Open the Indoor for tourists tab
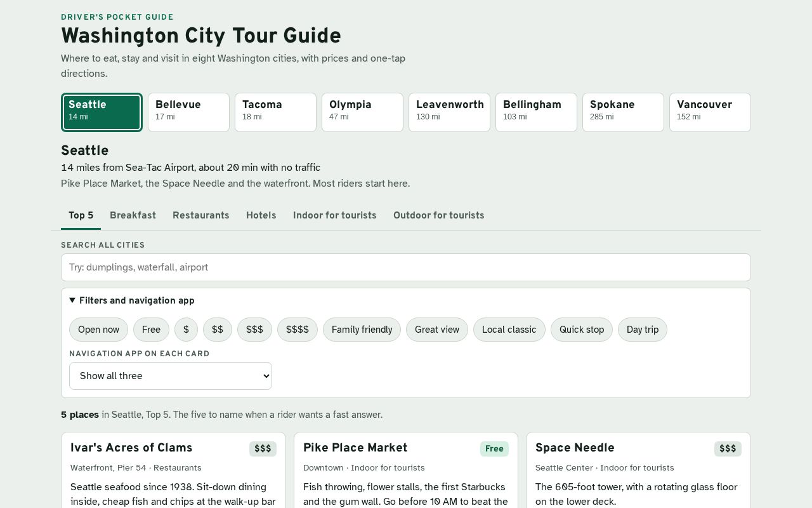Screen dimensions: 812x508 [x=334, y=216]
